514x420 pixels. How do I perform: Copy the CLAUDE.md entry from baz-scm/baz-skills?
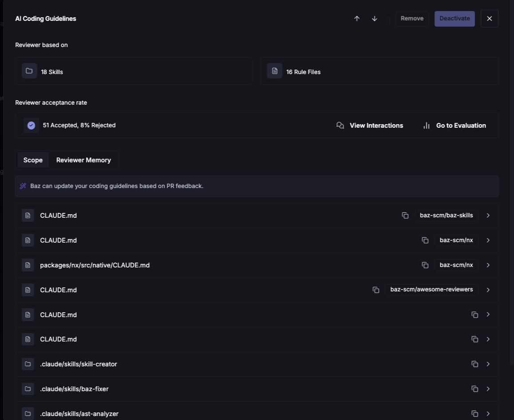pyautogui.click(x=405, y=216)
